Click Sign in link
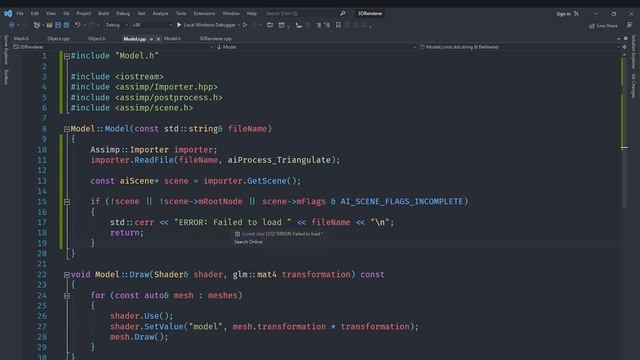 coord(563,14)
